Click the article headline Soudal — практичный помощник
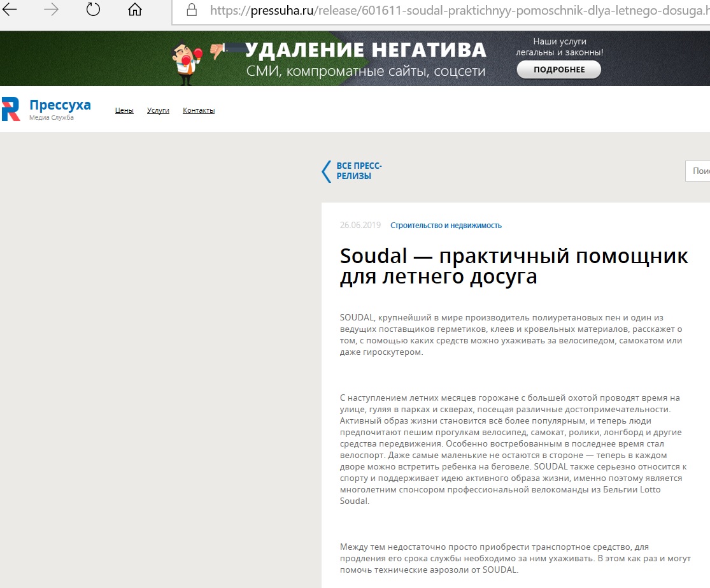This screenshot has width=710, height=588. click(514, 266)
